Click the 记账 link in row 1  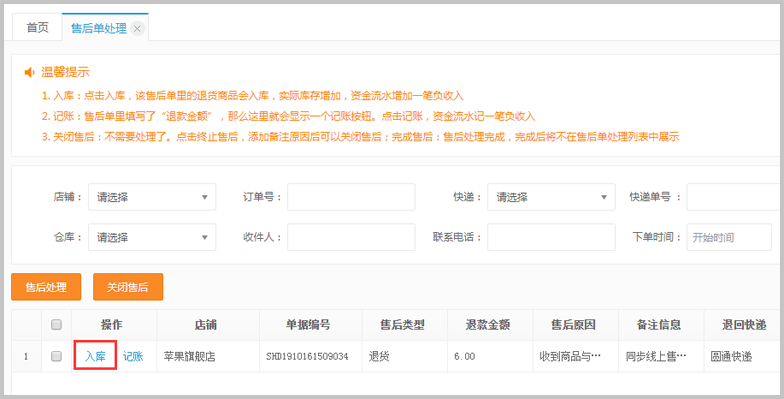(133, 356)
